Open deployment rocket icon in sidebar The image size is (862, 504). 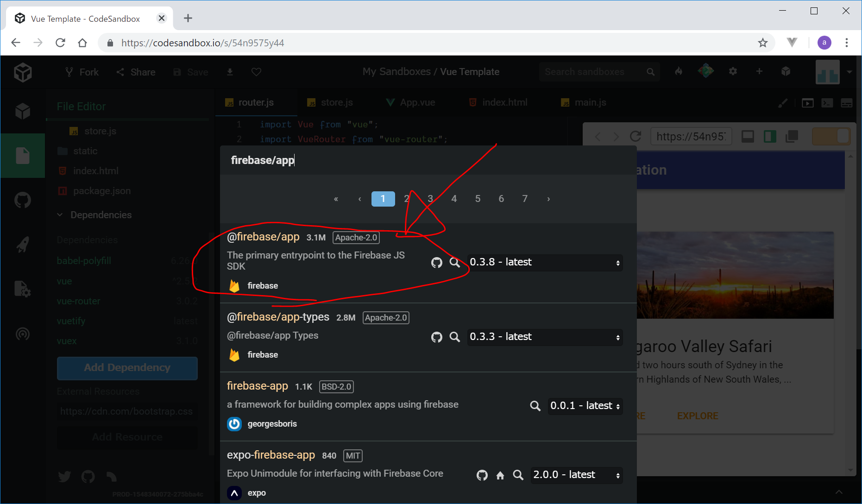point(23,245)
